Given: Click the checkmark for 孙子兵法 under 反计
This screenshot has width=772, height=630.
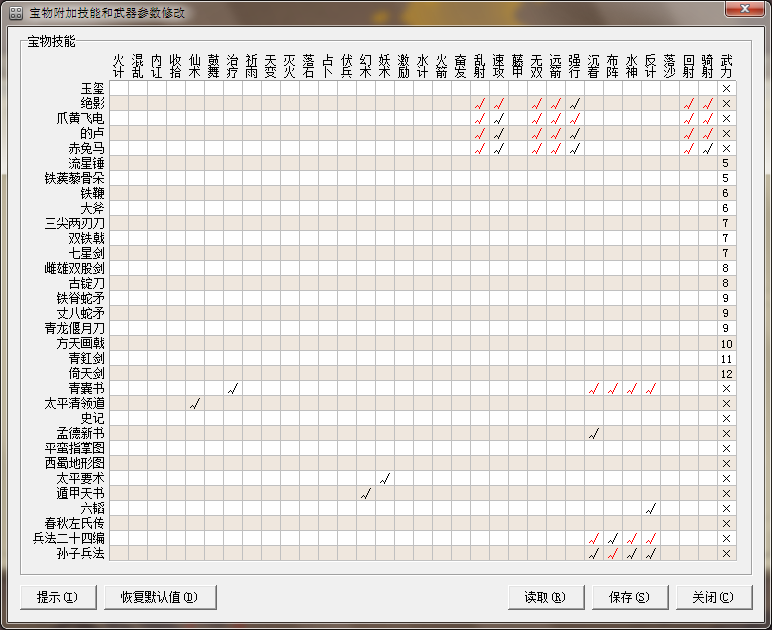Looking at the screenshot, I should point(651,553).
